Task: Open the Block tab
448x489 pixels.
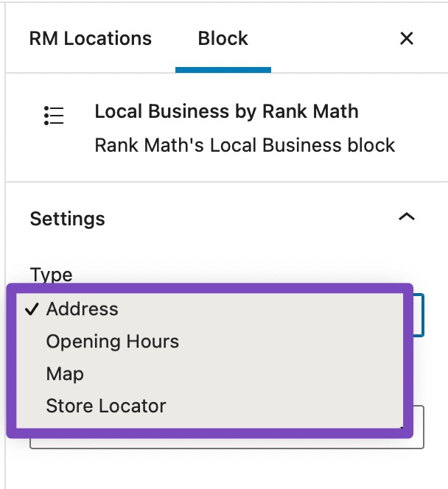Action: [x=223, y=39]
